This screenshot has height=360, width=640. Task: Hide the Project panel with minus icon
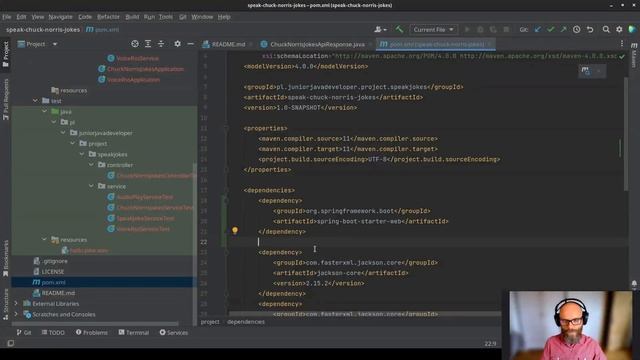[x=190, y=44]
